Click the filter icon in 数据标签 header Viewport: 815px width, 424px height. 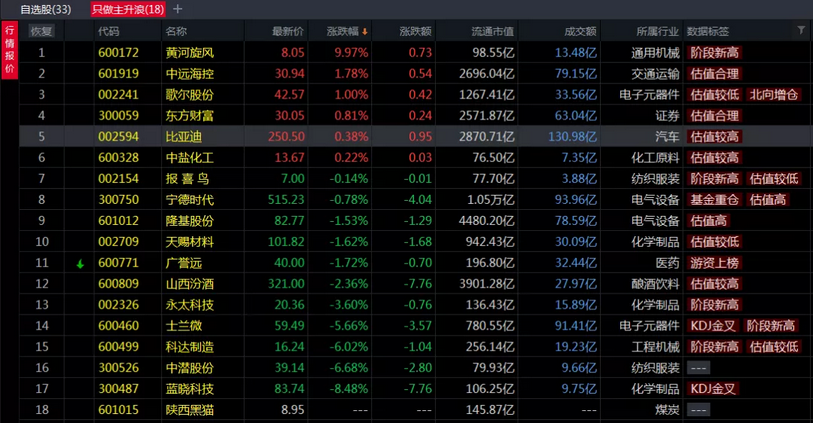801,31
